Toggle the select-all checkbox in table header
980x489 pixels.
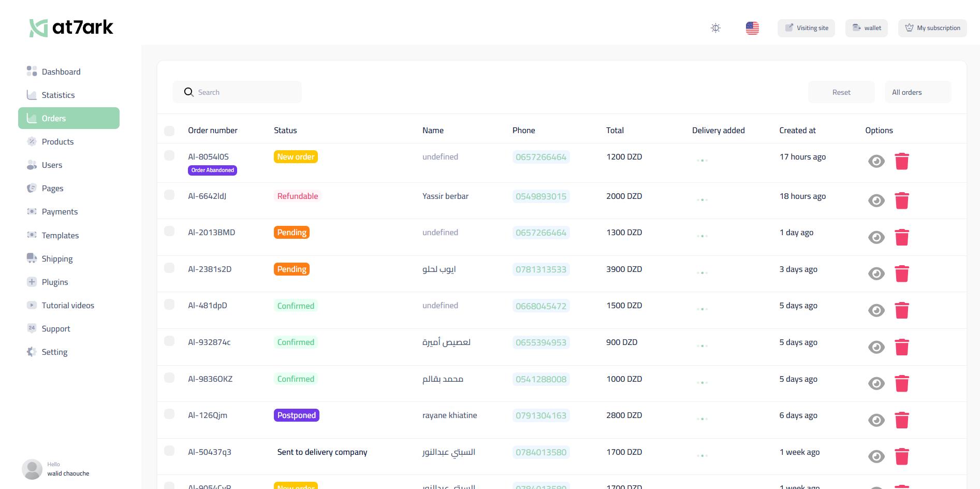click(x=169, y=131)
